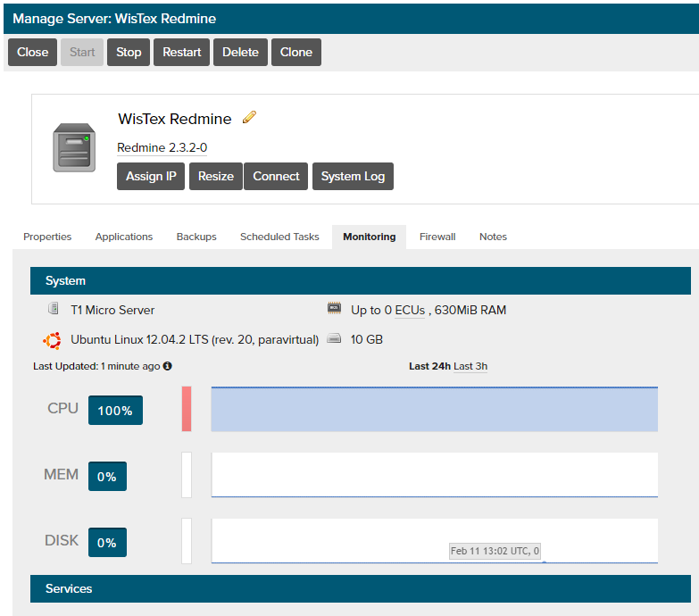Click the WisTex Redmine server name heading
This screenshot has width=699, height=616.
click(x=175, y=119)
